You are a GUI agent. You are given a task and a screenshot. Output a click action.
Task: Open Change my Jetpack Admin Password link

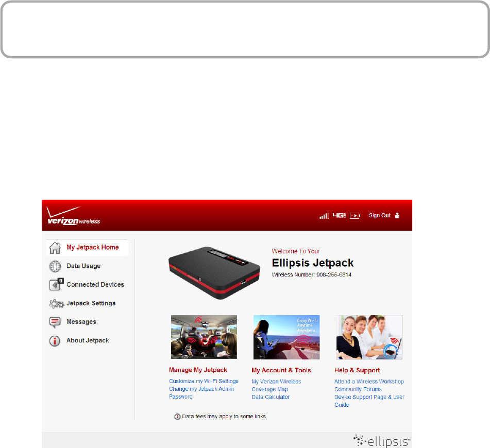pos(201,393)
